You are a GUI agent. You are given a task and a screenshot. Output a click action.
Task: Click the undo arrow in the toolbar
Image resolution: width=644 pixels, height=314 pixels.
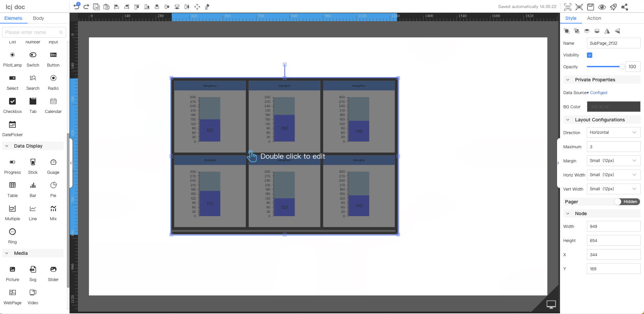click(77, 7)
